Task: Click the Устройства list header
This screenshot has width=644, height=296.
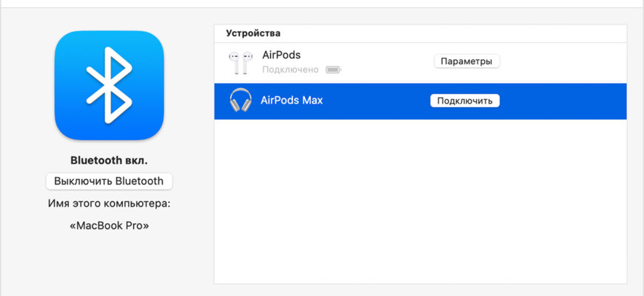Action: (253, 33)
